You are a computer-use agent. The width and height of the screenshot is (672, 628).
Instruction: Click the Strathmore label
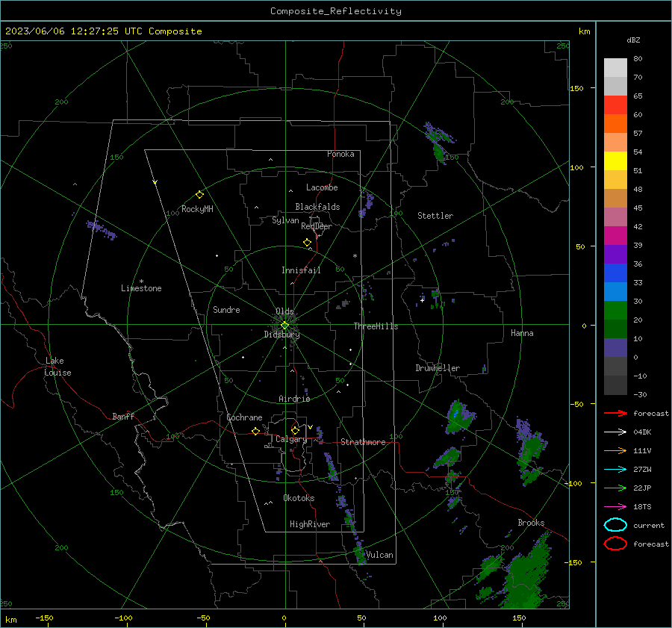click(363, 442)
